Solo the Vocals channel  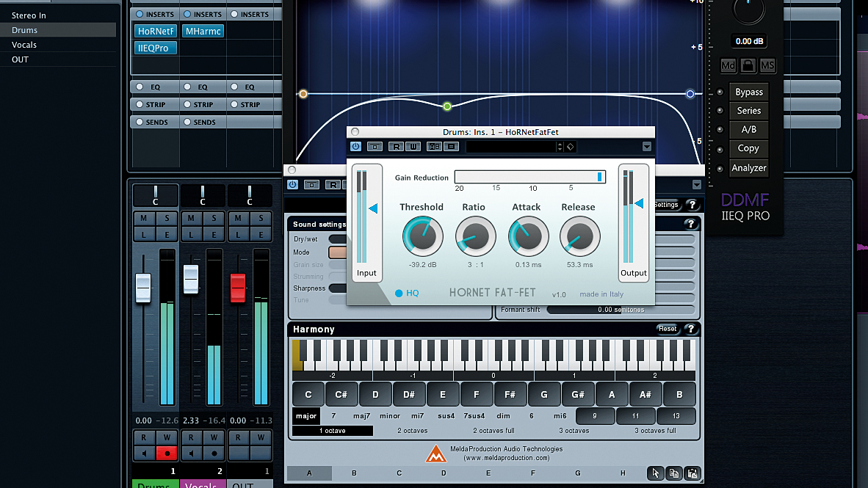[x=214, y=219]
